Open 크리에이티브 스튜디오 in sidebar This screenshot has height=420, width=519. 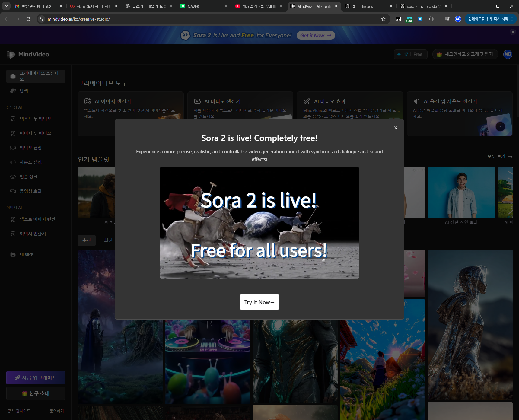pyautogui.click(x=36, y=76)
